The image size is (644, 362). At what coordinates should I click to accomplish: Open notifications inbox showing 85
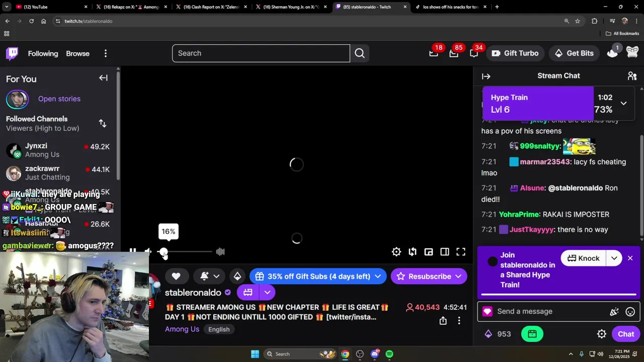click(454, 53)
